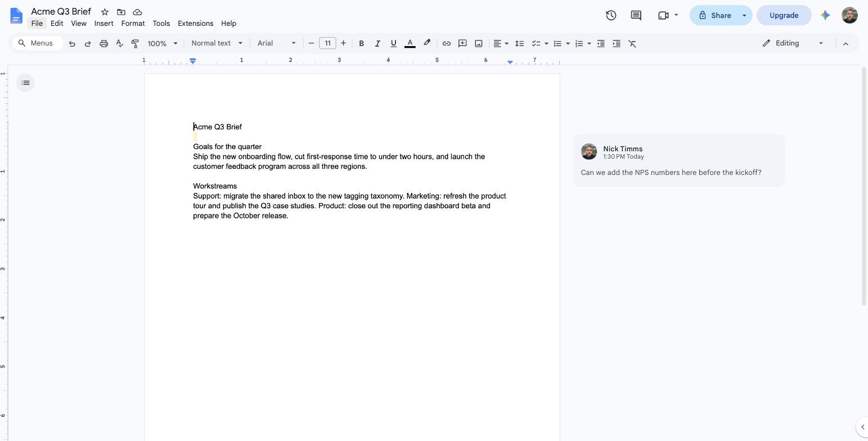Toggle underline formatting
The width and height of the screenshot is (868, 441).
pos(393,43)
